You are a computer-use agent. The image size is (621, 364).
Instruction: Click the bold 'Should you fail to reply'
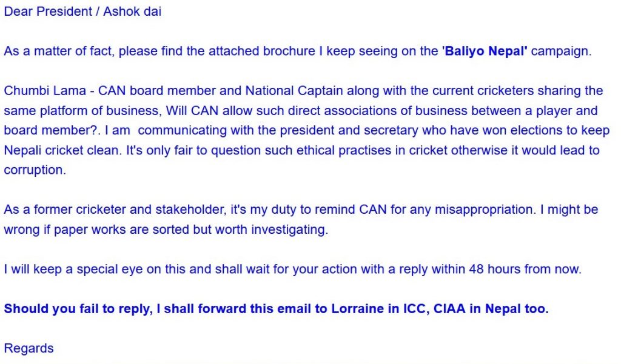click(x=76, y=309)
